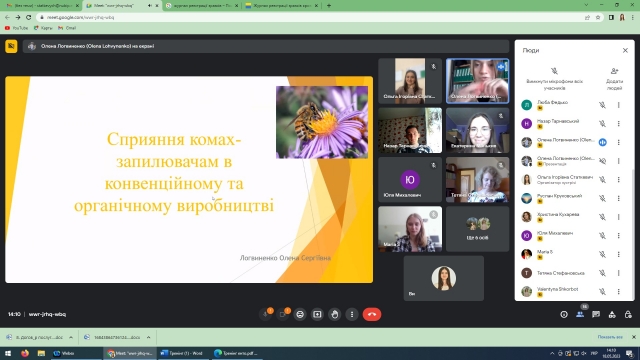Viewport: 640px width, 360px height.
Task: Bookmark this page with the star icon
Action: point(598,18)
